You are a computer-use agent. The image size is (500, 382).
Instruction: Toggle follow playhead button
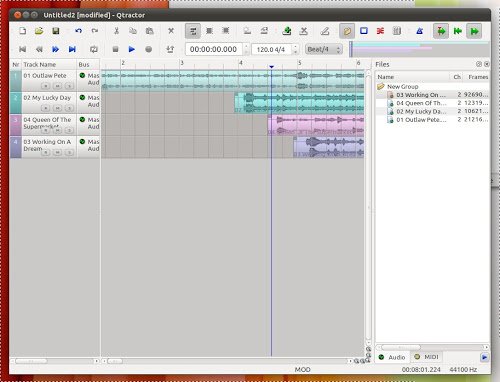click(441, 31)
